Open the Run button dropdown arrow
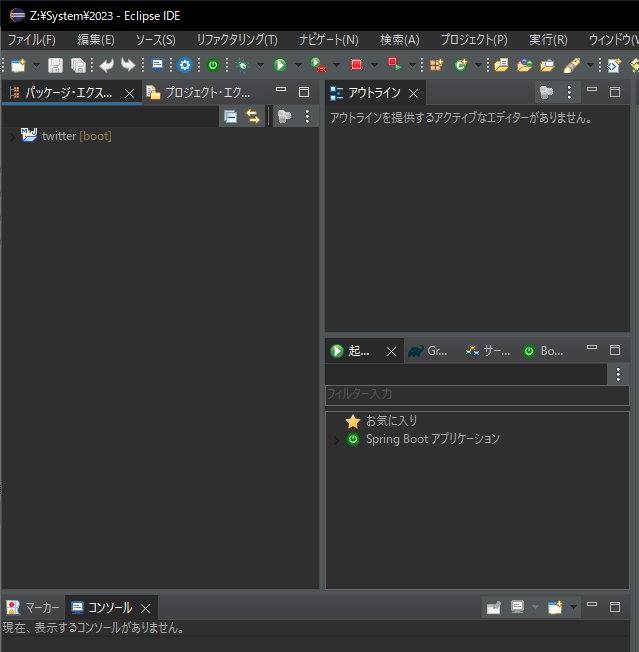The image size is (639, 652). point(298,65)
